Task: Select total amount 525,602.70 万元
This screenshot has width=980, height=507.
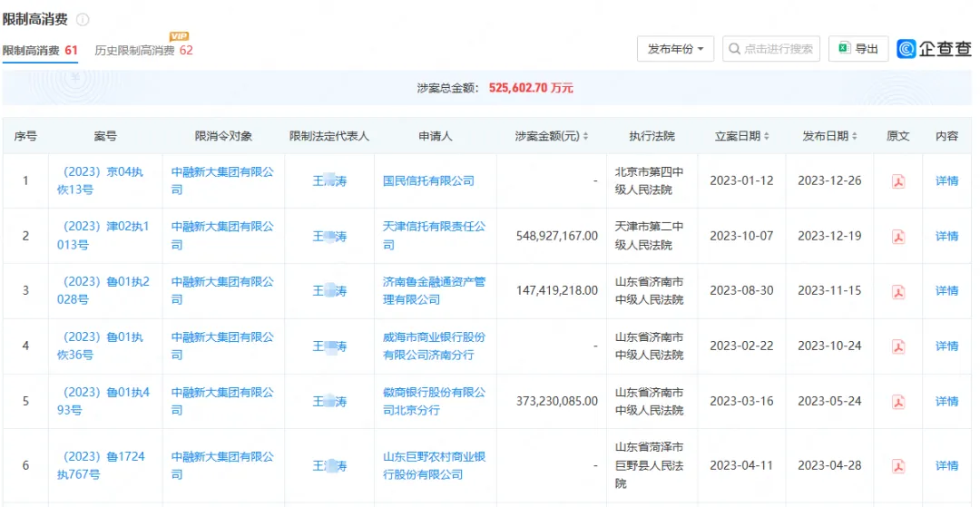Action: click(x=531, y=88)
